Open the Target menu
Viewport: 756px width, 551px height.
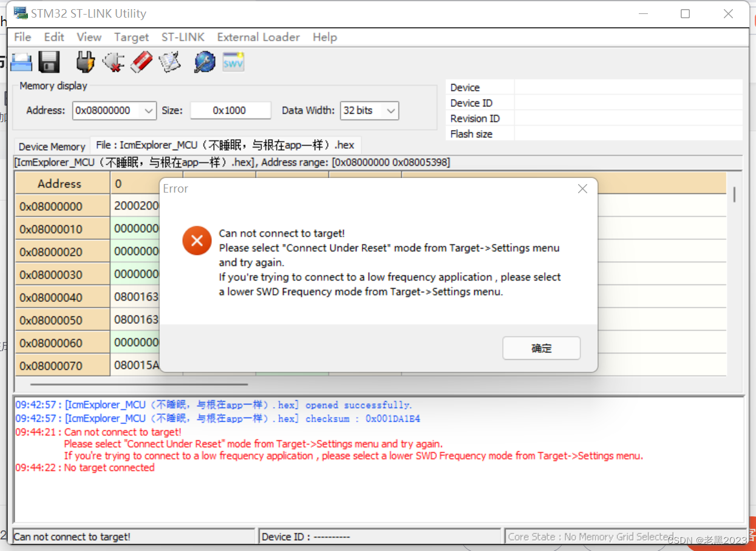(x=132, y=37)
